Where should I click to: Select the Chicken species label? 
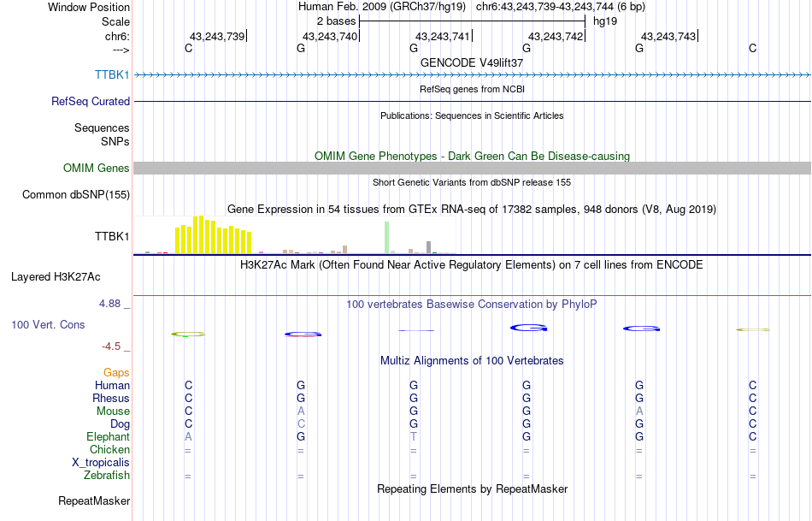click(109, 449)
